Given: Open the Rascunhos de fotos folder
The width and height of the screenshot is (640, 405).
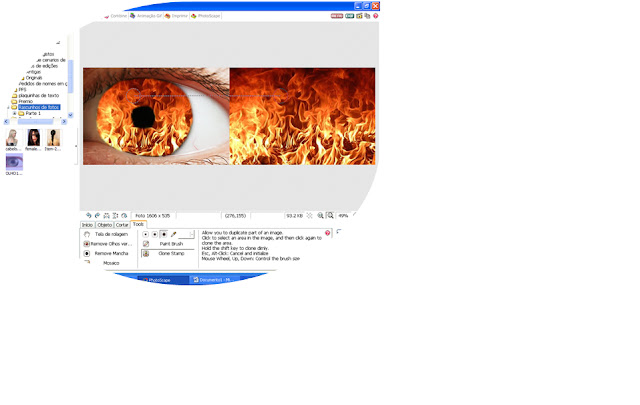Looking at the screenshot, I should point(39,107).
